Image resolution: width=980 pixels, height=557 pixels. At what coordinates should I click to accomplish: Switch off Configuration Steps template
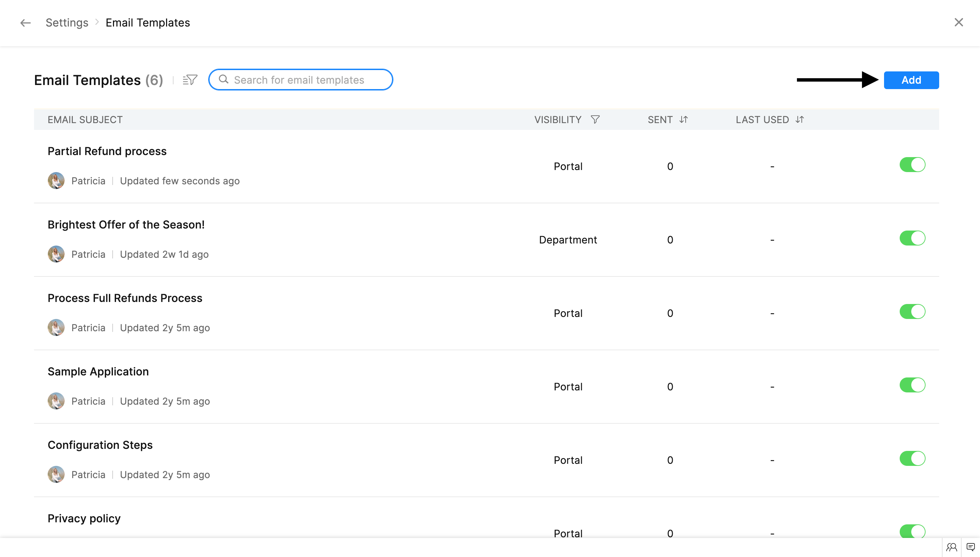pyautogui.click(x=912, y=459)
